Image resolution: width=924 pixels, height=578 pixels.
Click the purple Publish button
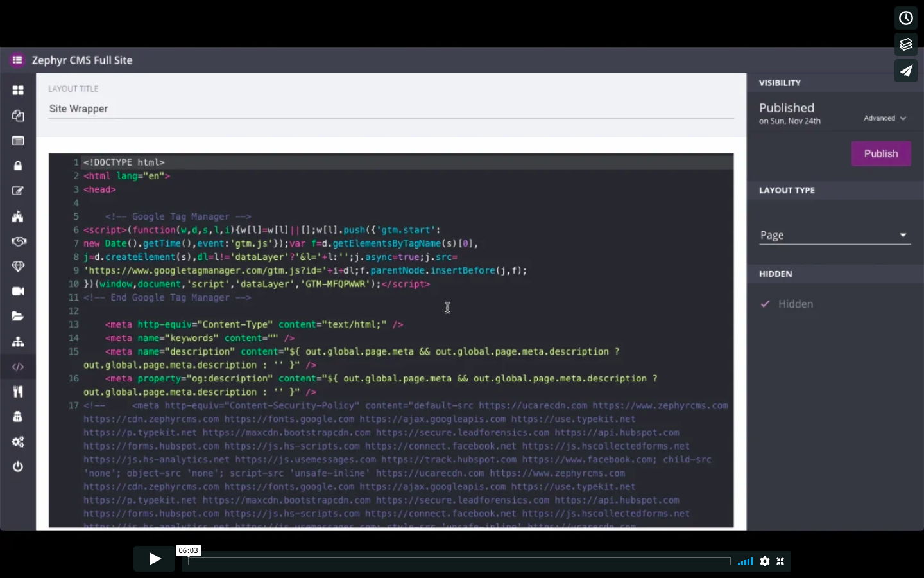pyautogui.click(x=881, y=153)
